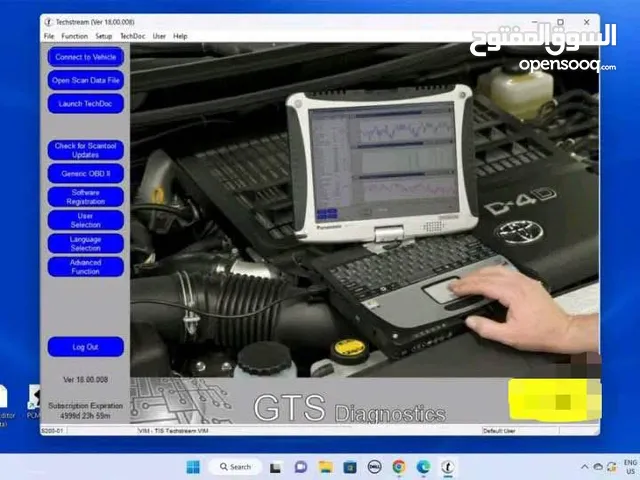Close the Techstream window

tap(587, 22)
